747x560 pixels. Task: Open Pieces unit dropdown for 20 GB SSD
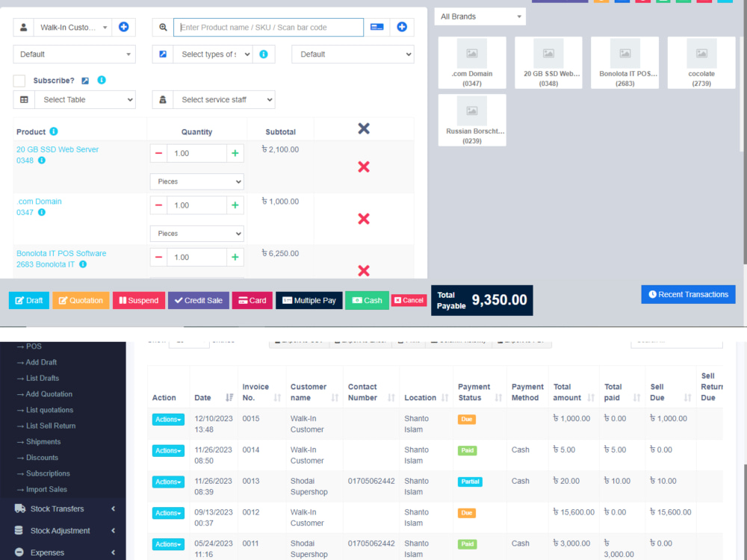click(196, 181)
